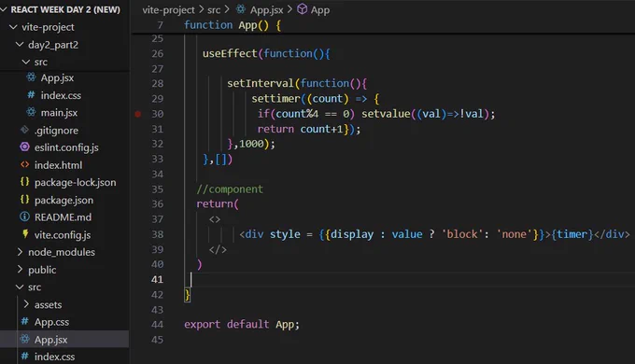Click setvalue on line 30
Viewport: 635px width, 364px height.
(x=386, y=114)
